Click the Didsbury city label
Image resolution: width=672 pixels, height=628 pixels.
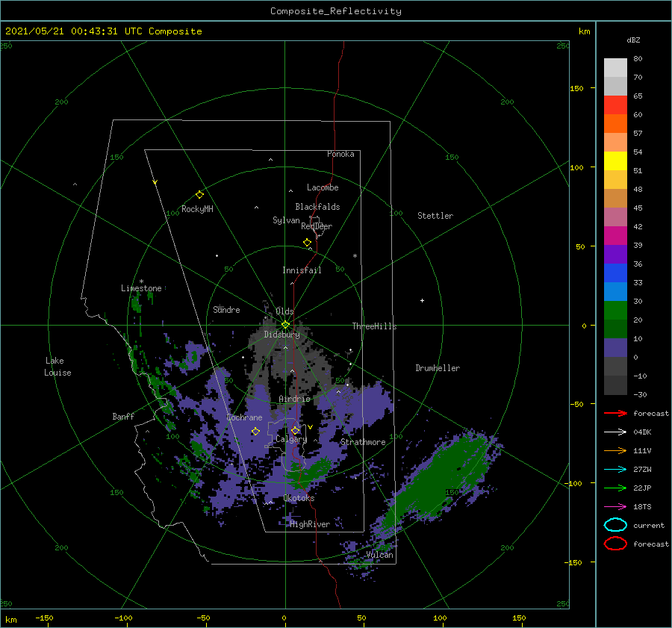tap(281, 335)
